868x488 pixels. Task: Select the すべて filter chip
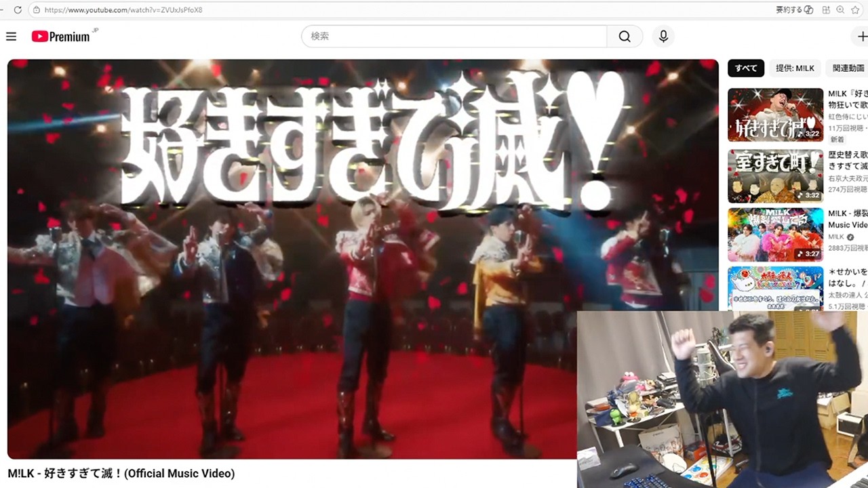[x=746, y=68]
